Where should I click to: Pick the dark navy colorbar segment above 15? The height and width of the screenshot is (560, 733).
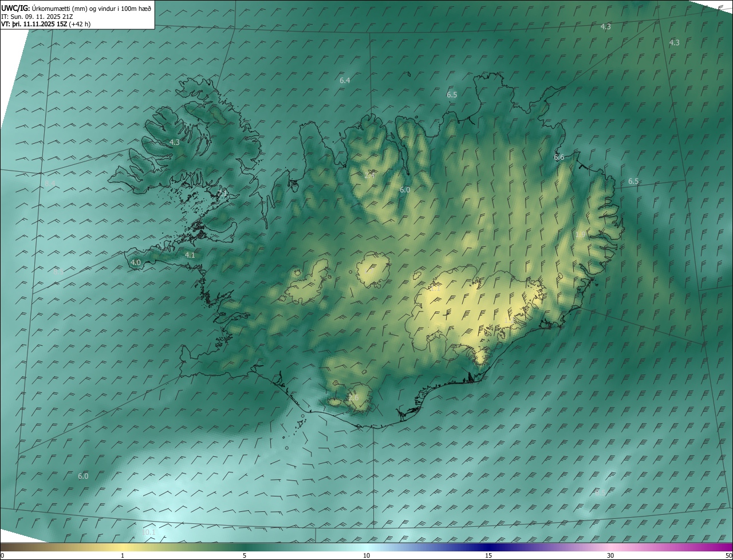[488, 547]
